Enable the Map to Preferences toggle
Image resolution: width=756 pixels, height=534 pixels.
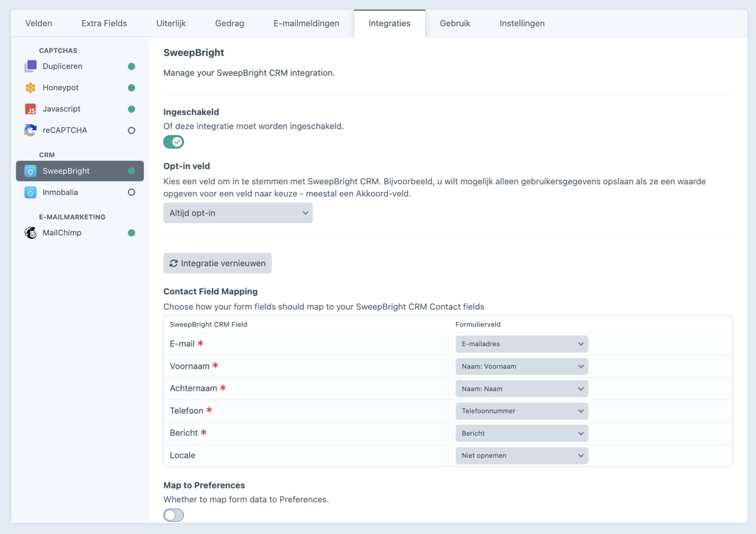coord(173,515)
